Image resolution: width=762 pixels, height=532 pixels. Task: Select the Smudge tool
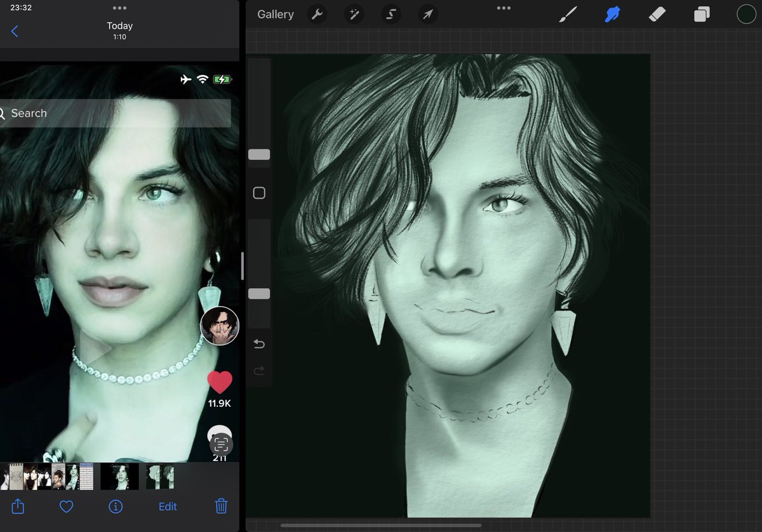coord(612,14)
